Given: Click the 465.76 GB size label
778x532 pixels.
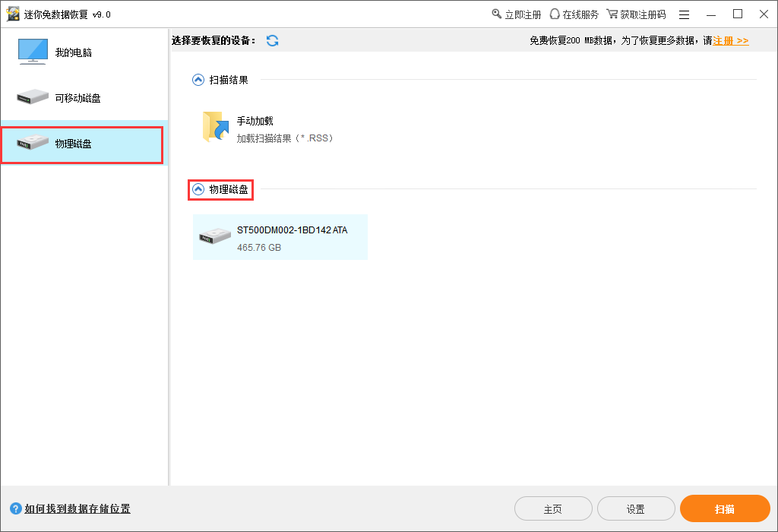Looking at the screenshot, I should pos(259,248).
